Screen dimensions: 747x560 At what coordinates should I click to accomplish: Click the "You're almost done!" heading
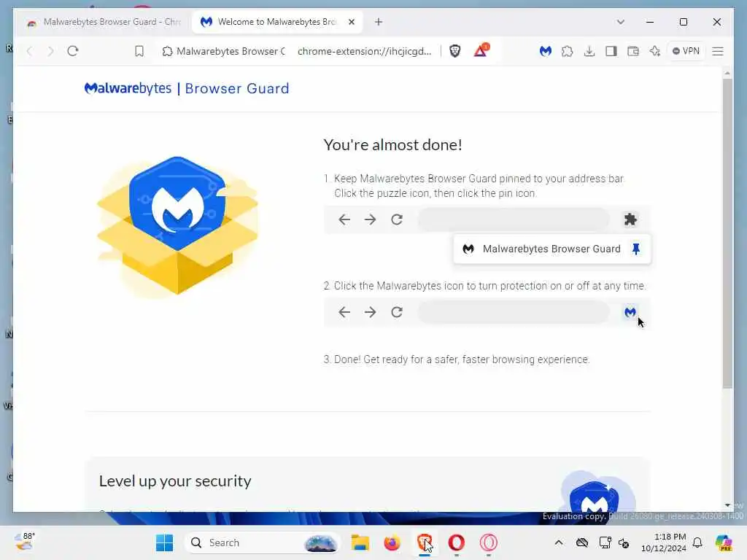tap(392, 145)
